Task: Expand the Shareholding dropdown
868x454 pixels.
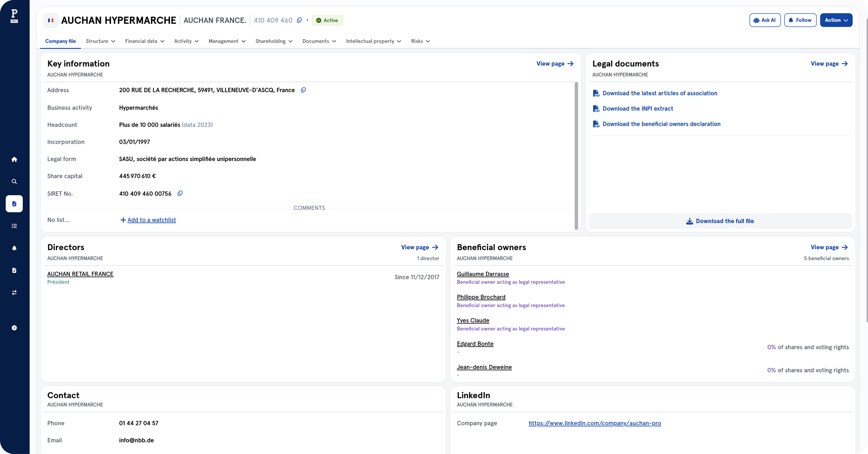Action: (x=274, y=41)
